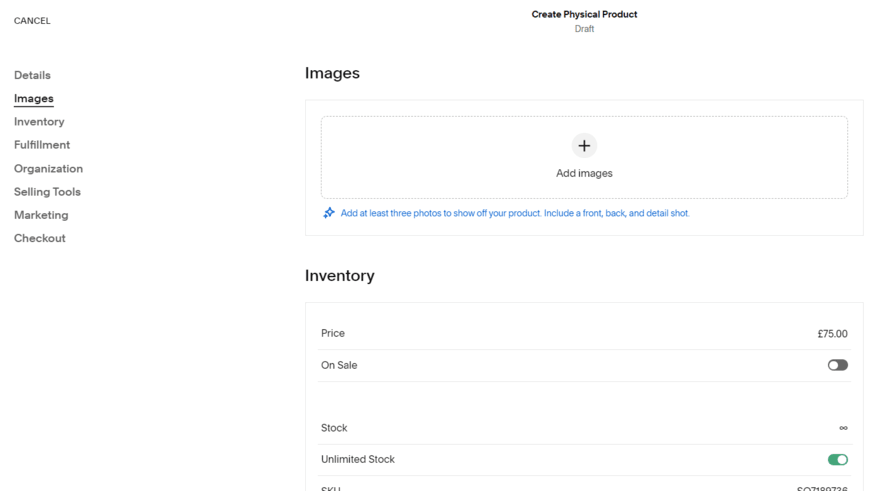
Task: Cancel product creation
Action: 32,21
